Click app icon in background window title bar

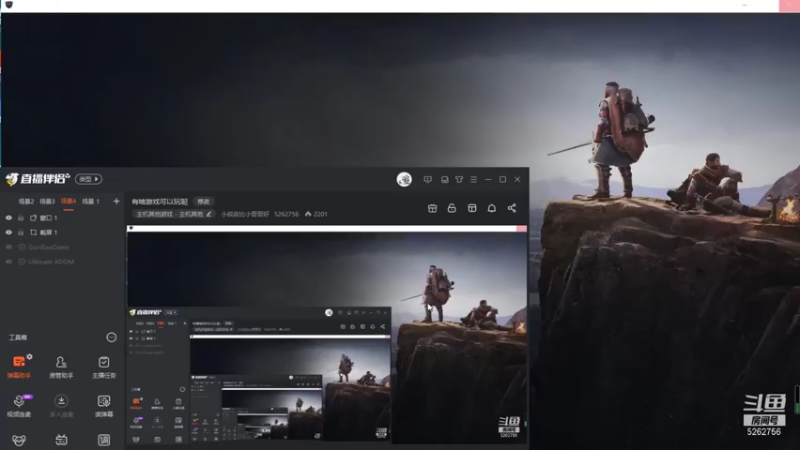click(x=9, y=5)
